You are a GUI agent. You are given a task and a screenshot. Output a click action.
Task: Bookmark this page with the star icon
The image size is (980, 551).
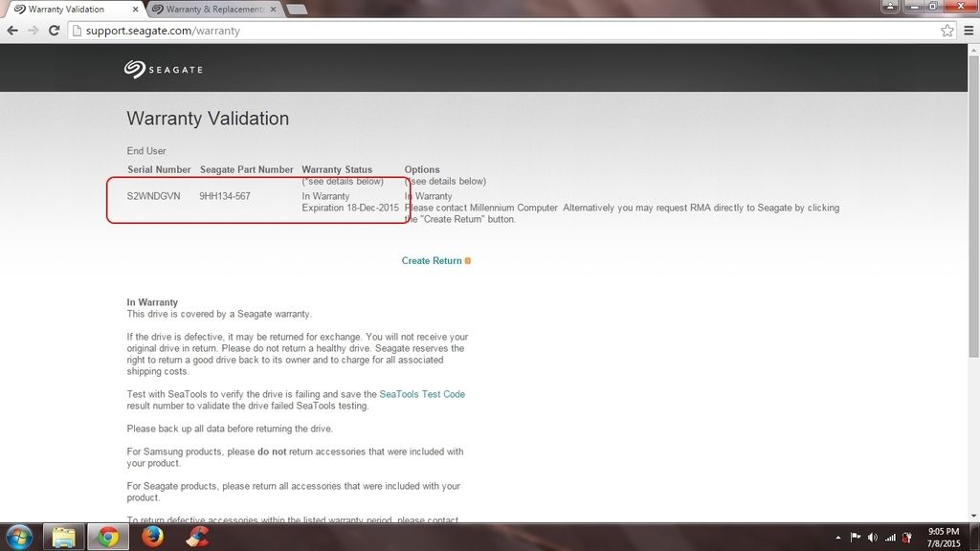(947, 31)
